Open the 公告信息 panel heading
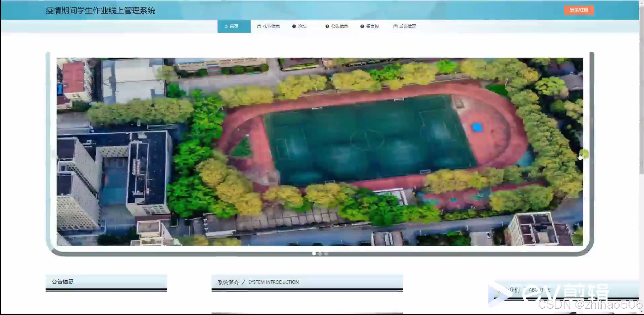This screenshot has width=644, height=315. coord(63,282)
